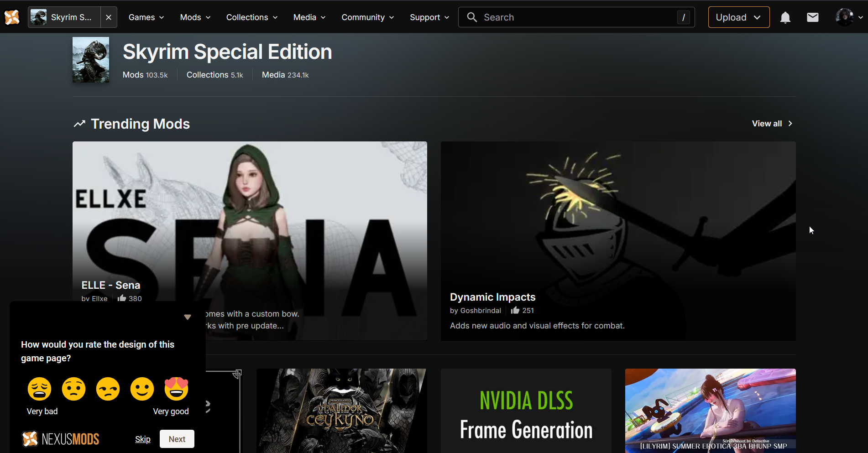Open the Upload dropdown button
The width and height of the screenshot is (868, 453).
click(739, 17)
